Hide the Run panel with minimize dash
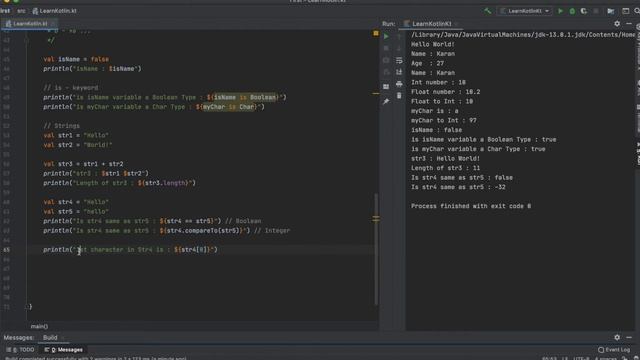This screenshot has height=360, width=640. coord(629,24)
